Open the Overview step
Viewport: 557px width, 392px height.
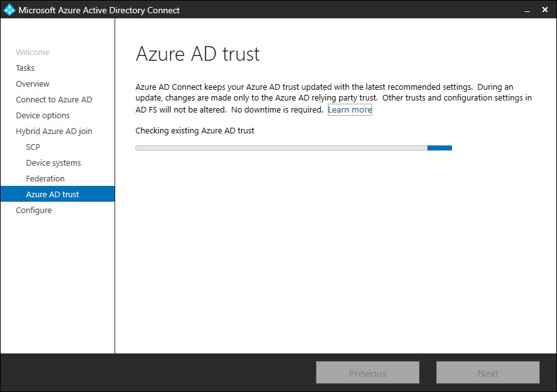click(33, 83)
